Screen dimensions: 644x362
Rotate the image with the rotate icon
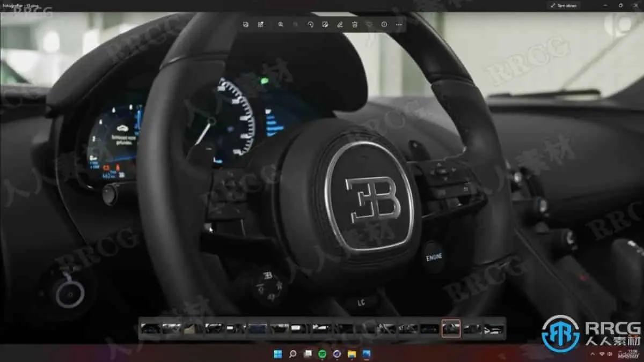pos(310,25)
